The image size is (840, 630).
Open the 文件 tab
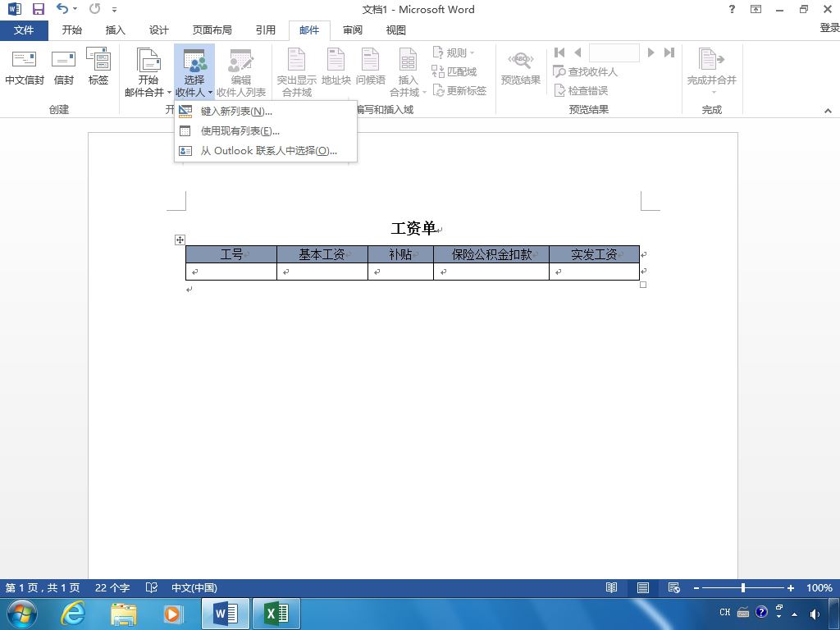24,30
